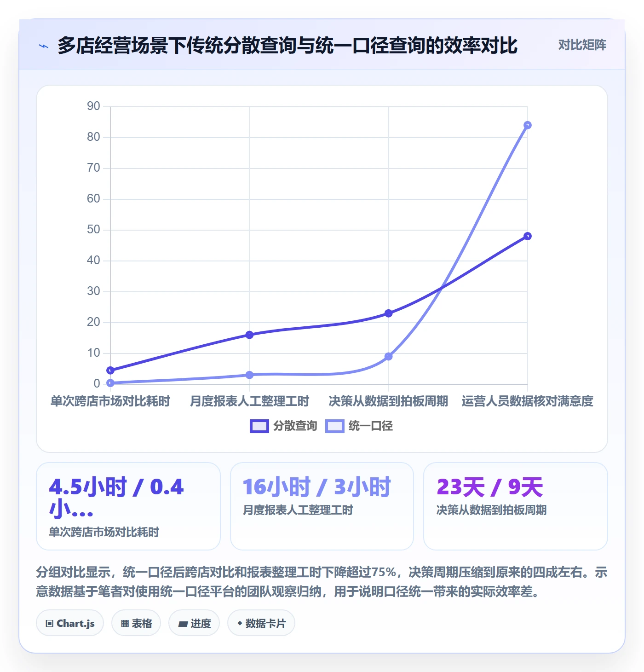Click the y-axis tick label 0
This screenshot has width=644, height=672.
pyautogui.click(x=97, y=383)
